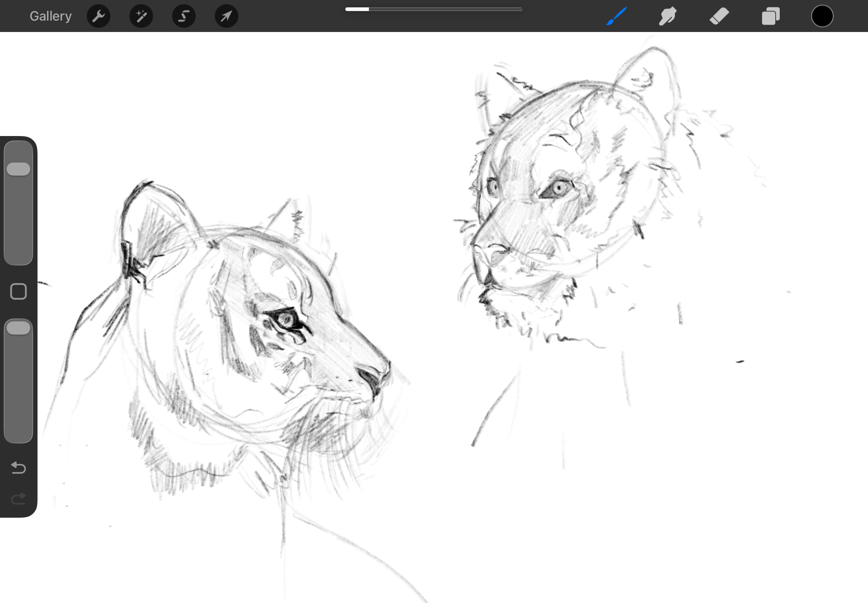Tap the right tiger's front-facing eye
Viewport: 868px width, 603px height.
tap(559, 188)
